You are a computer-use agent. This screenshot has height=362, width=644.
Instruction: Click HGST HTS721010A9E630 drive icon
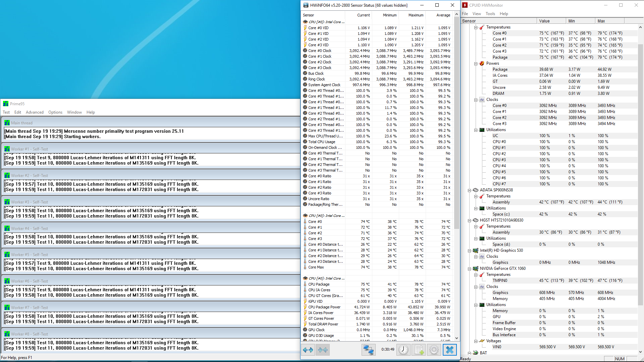tap(476, 220)
